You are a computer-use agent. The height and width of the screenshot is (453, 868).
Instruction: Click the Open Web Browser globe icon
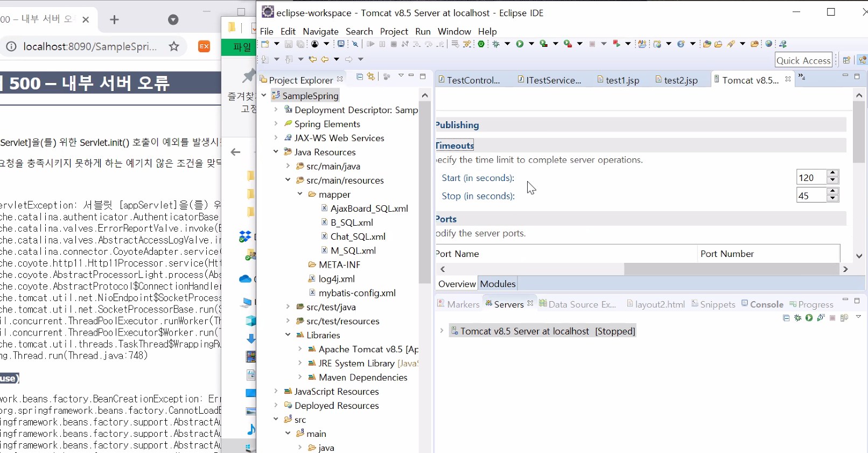[769, 44]
